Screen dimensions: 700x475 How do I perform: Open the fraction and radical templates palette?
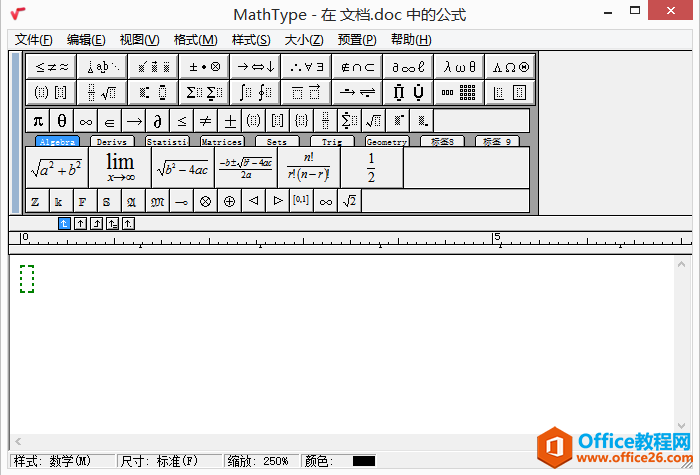(x=103, y=92)
